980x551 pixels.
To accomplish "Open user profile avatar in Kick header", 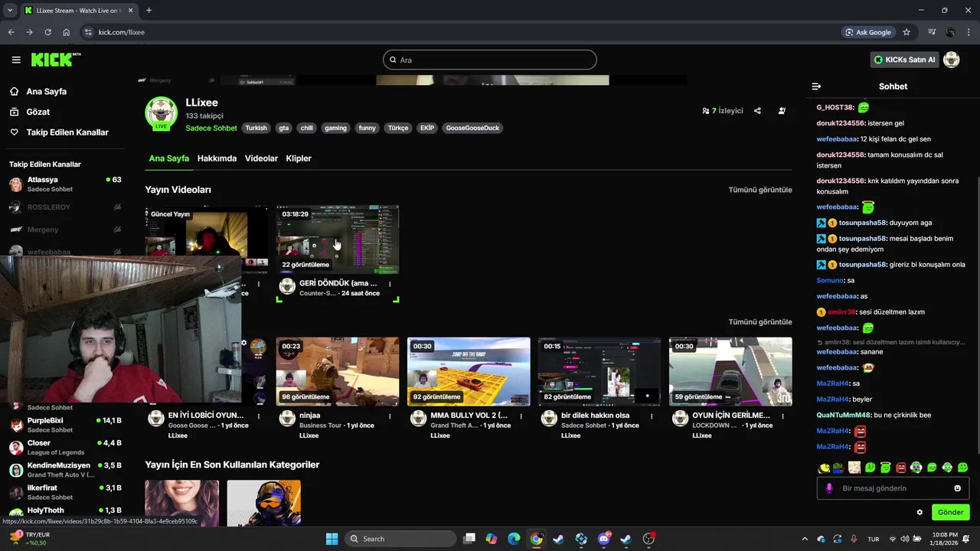I will pyautogui.click(x=952, y=60).
